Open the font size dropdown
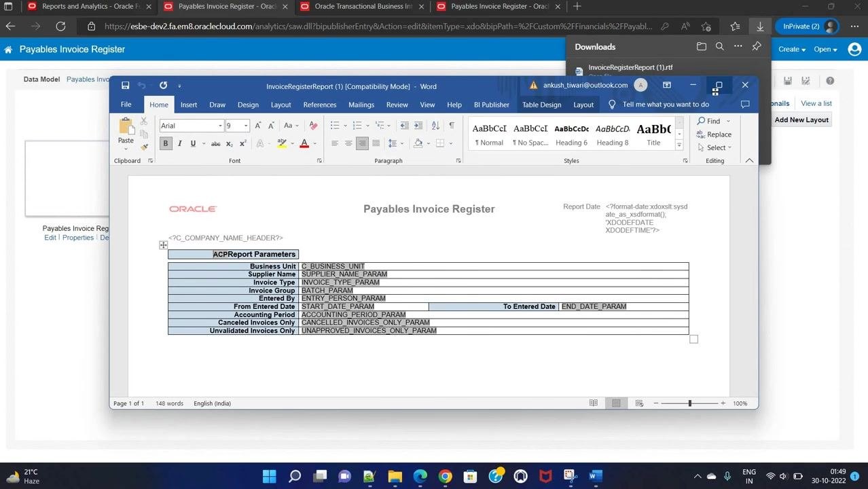 pos(246,126)
